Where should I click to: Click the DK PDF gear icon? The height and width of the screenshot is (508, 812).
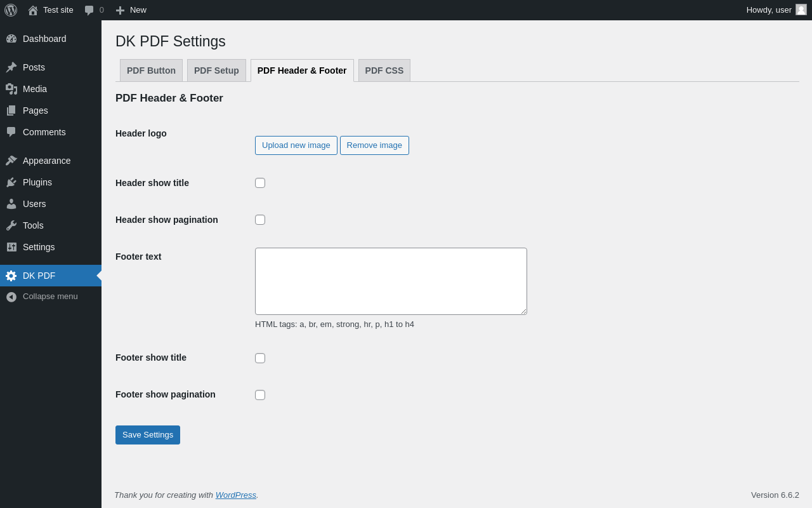pos(11,276)
